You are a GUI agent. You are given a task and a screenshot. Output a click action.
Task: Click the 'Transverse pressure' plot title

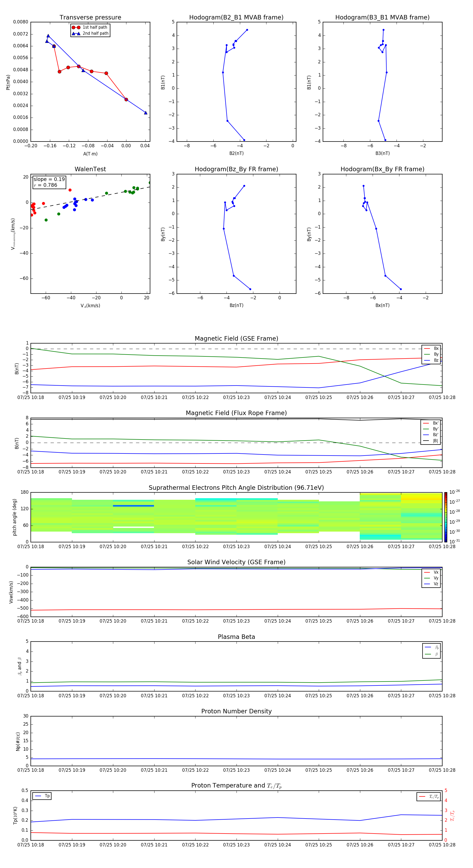point(90,18)
